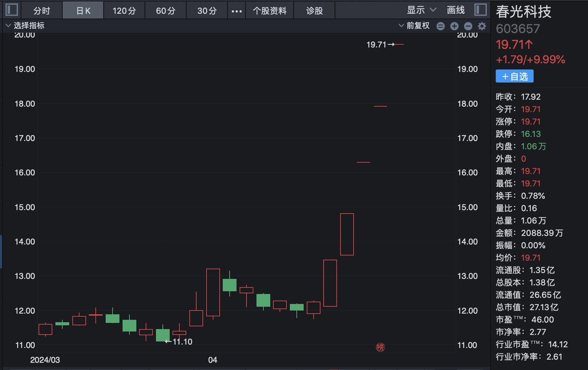Click the 振幅 value 0.00%
This screenshot has height=370, width=588.
click(533, 246)
